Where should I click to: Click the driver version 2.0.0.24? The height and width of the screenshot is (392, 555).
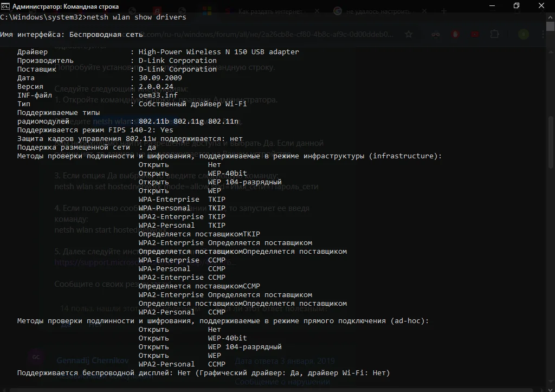[156, 87]
